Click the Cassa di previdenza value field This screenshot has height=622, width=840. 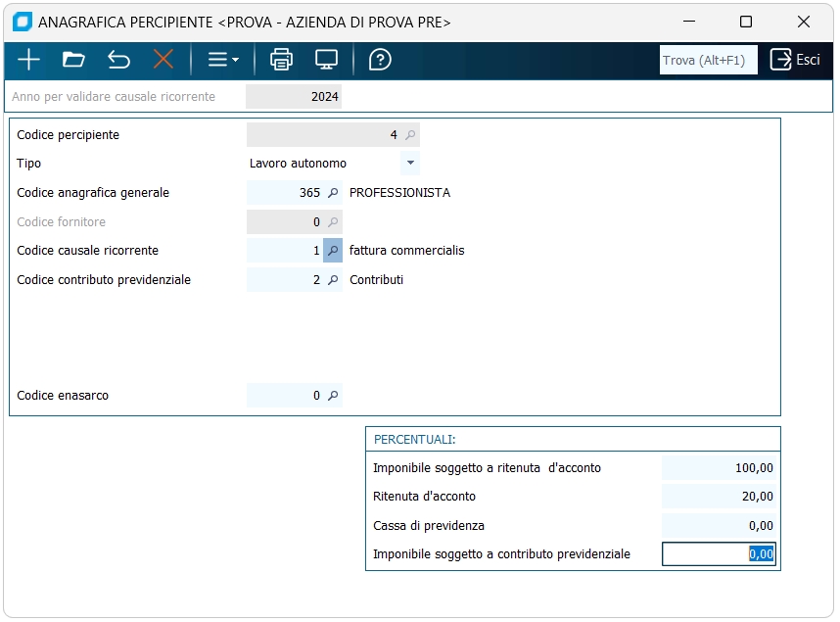(719, 526)
